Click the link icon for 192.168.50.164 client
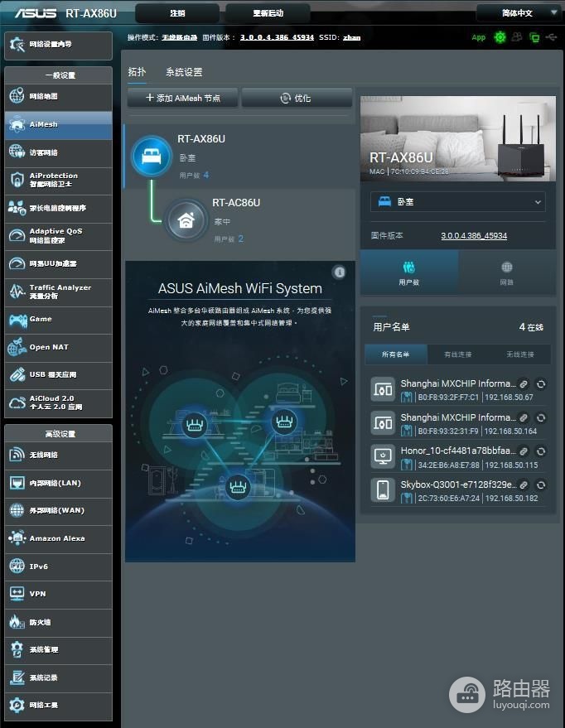This screenshot has height=728, width=565. (524, 418)
